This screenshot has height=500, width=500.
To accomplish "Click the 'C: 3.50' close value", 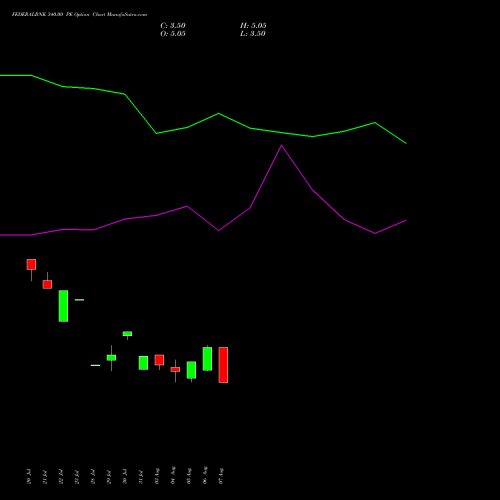I will 173,26.
